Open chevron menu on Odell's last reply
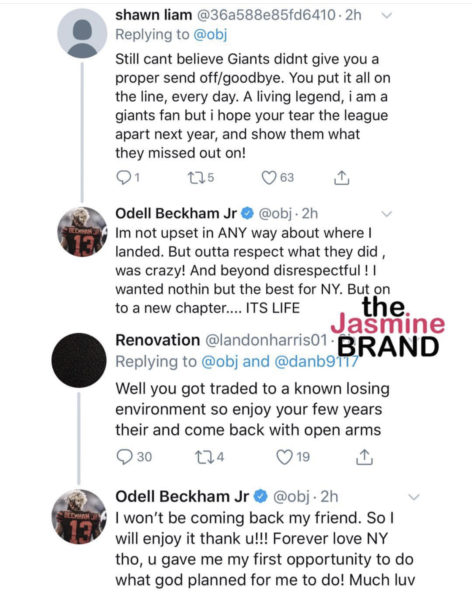The width and height of the screenshot is (472, 600). (414, 497)
